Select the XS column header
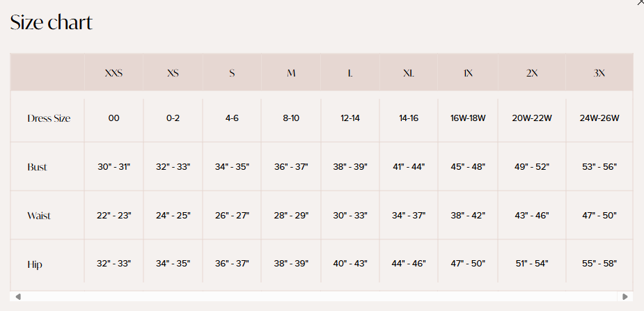Screen dimensions: 644x311 173,73
